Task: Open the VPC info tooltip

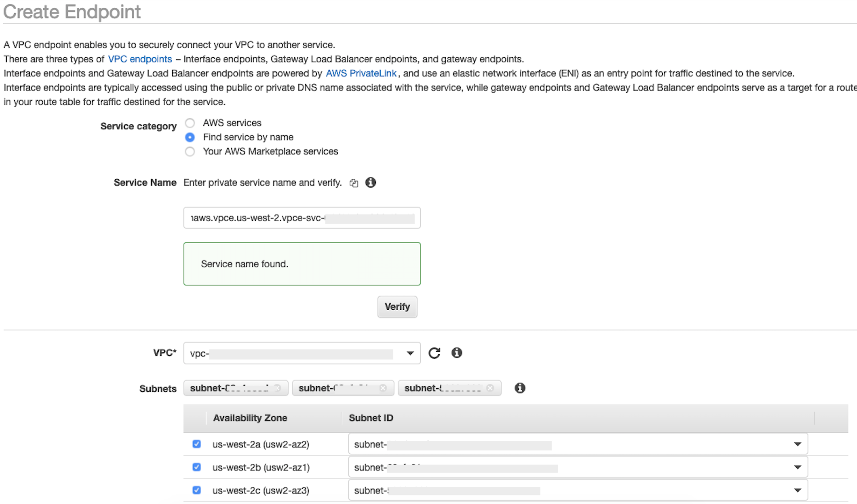Action: [x=456, y=353]
